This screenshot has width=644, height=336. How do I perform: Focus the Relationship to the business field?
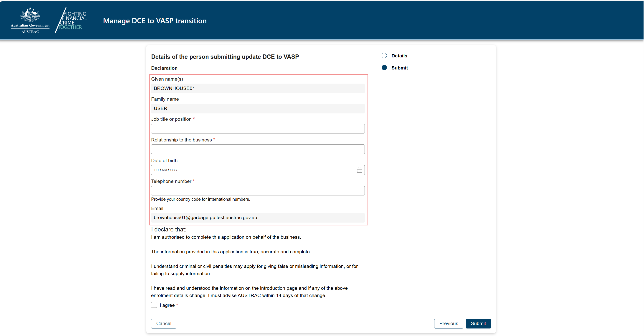tap(258, 149)
